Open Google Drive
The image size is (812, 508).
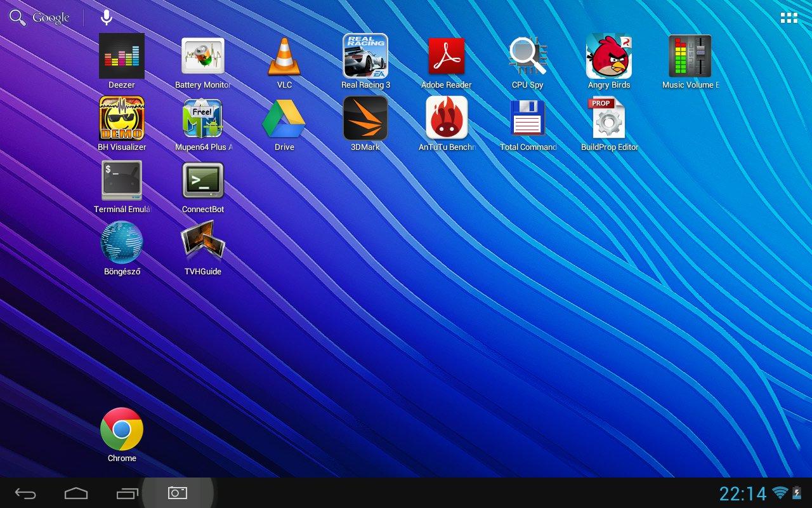[284, 123]
